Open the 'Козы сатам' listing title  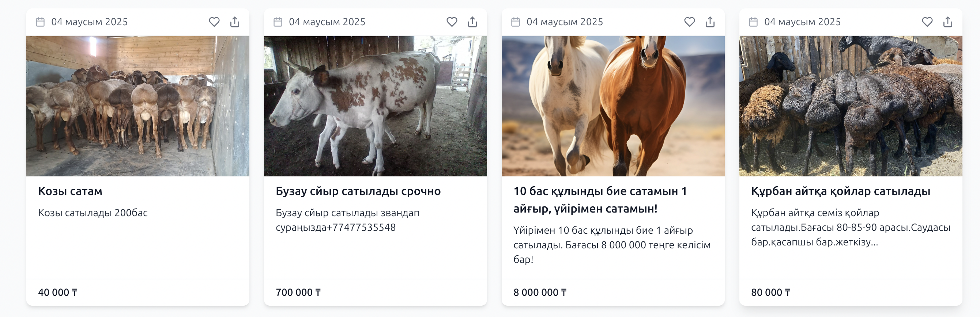click(x=70, y=191)
